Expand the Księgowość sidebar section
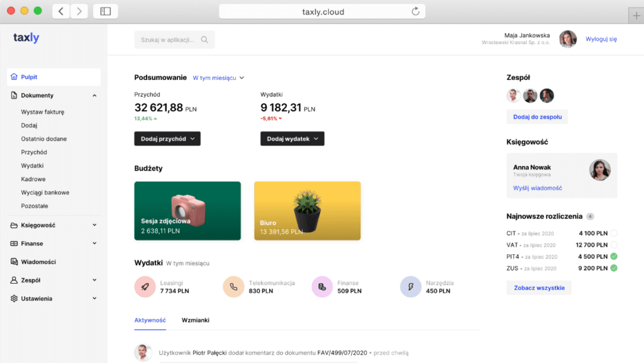 [x=54, y=225]
